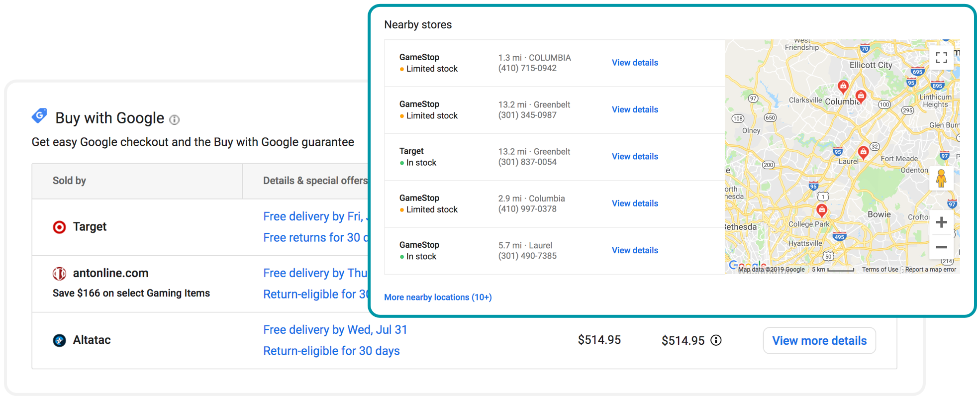Open info icon next to $514.95 total
Viewport: 980px width, 398px height.
(716, 340)
